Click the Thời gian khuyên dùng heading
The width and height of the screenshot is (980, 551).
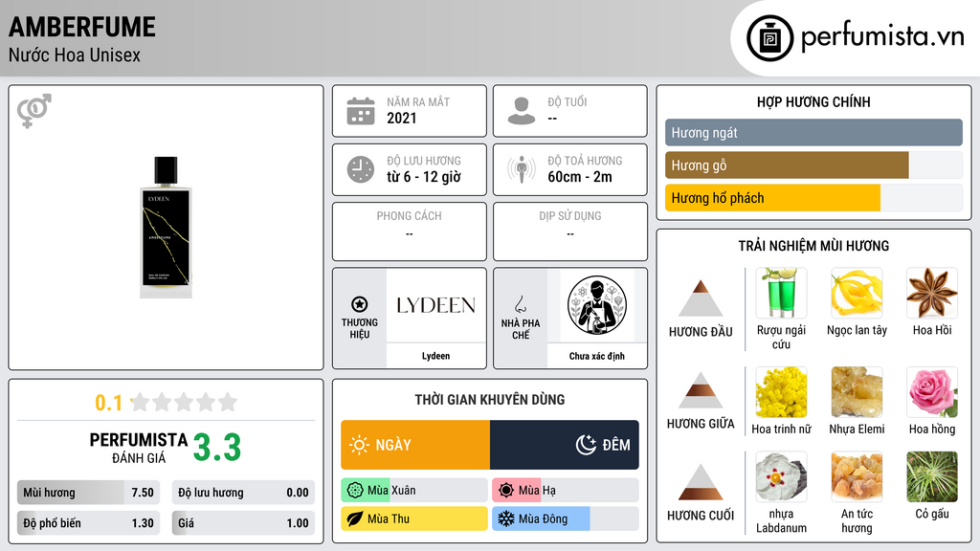tap(490, 400)
